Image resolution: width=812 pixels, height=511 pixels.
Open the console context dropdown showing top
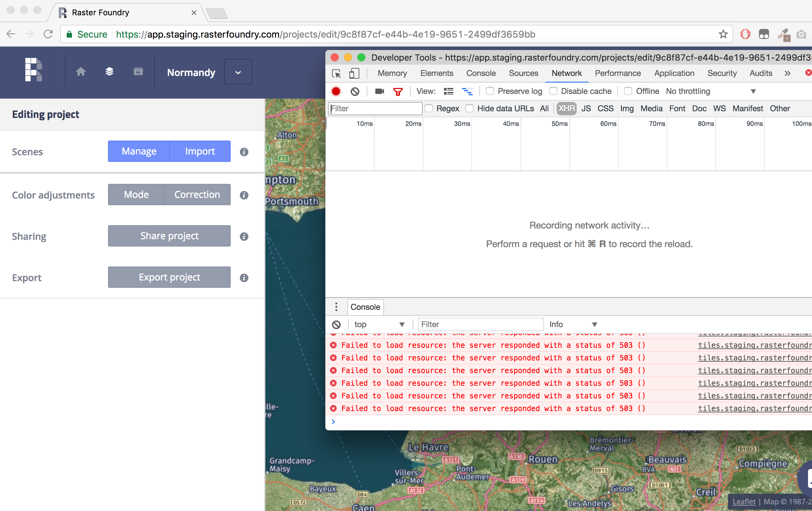pos(379,324)
